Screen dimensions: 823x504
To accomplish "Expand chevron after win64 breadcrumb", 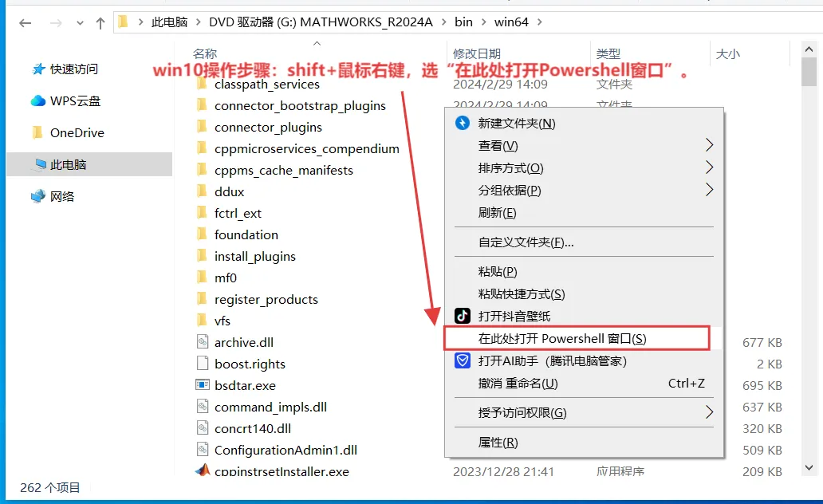I will [540, 22].
